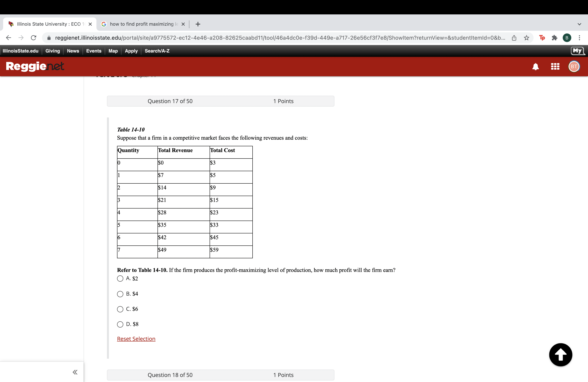Open the Toppr browser extension

542,38
